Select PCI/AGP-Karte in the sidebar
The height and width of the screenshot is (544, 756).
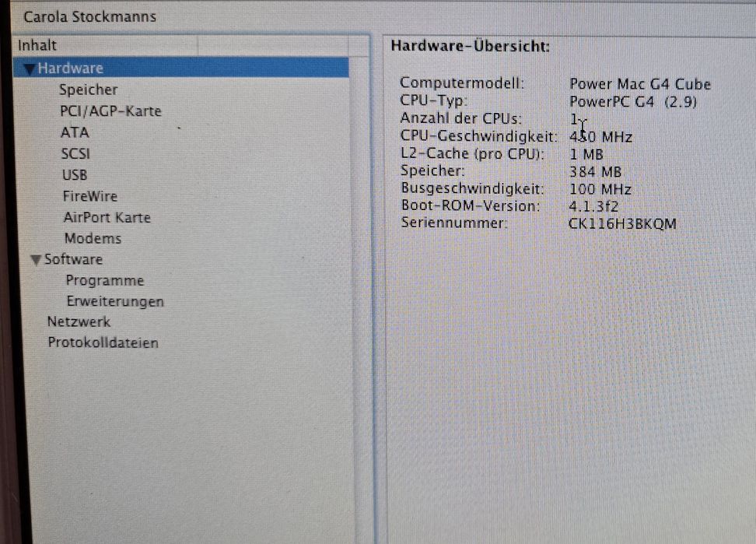[x=110, y=111]
